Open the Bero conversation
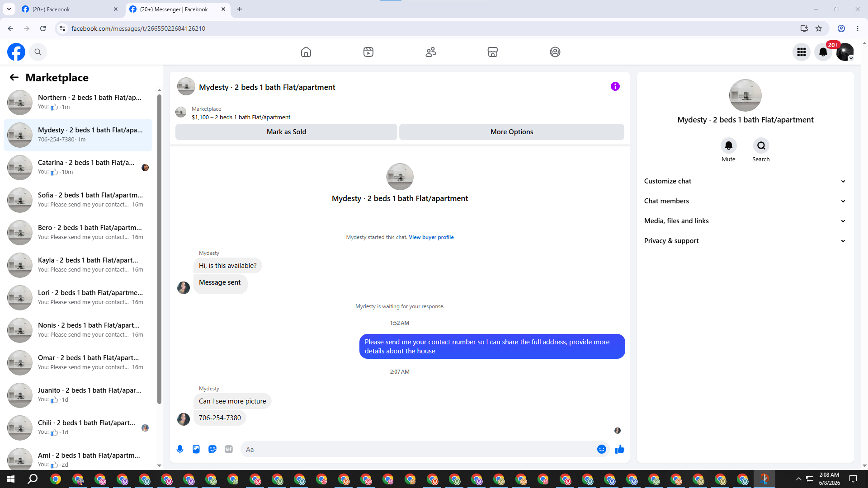868x488 pixels. pos(78,233)
